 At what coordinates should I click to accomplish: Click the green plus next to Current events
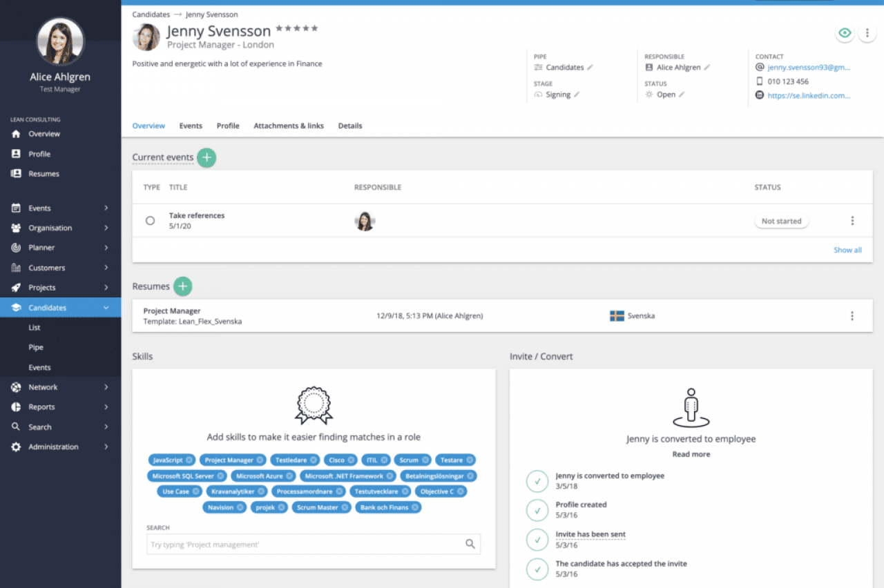point(206,157)
